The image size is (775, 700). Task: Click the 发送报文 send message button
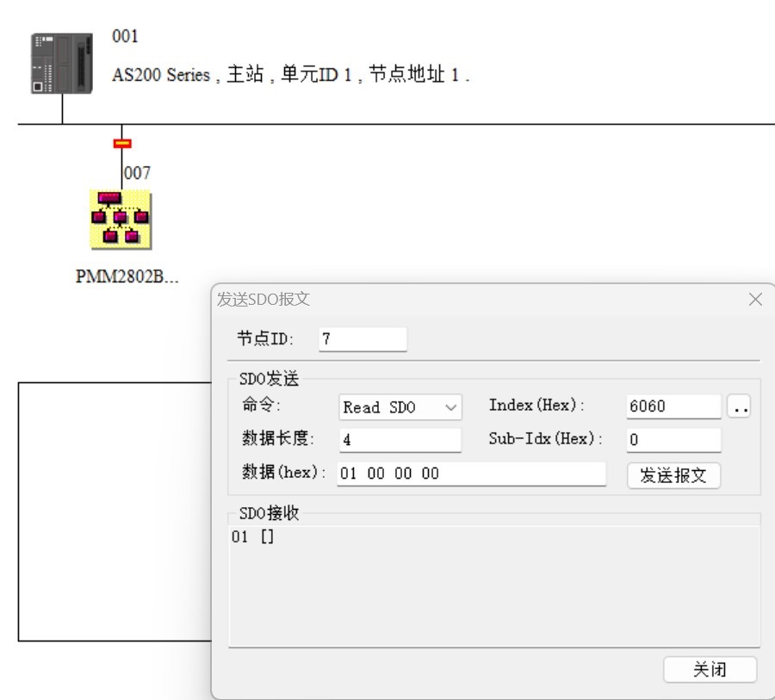point(673,475)
